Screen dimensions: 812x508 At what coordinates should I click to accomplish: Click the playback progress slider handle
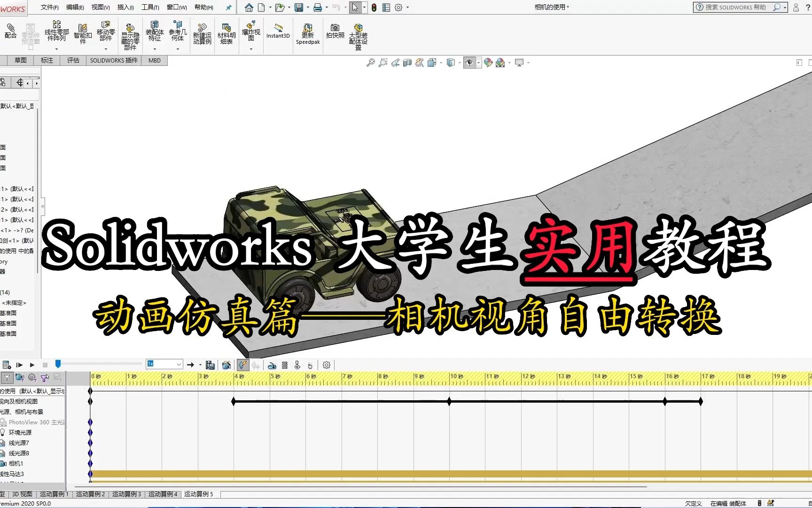[x=58, y=364]
